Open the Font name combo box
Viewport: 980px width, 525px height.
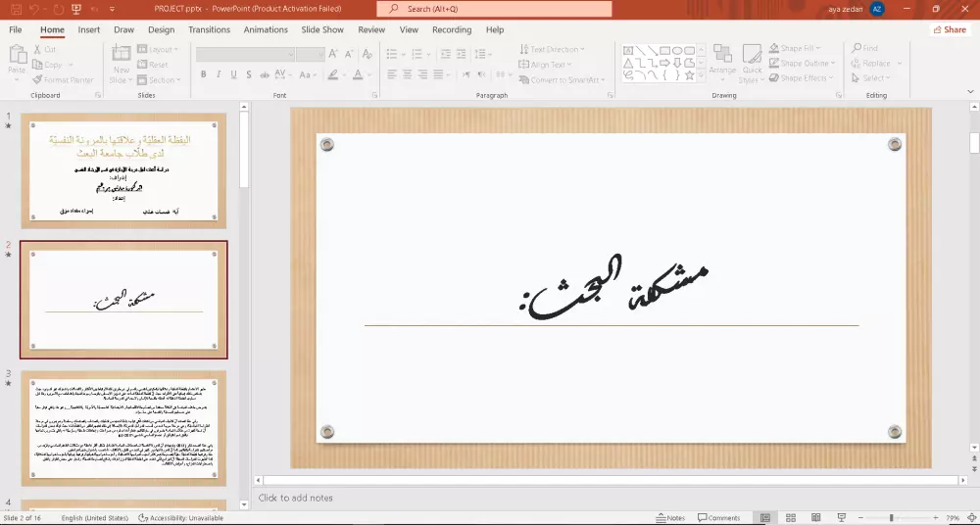click(245, 55)
